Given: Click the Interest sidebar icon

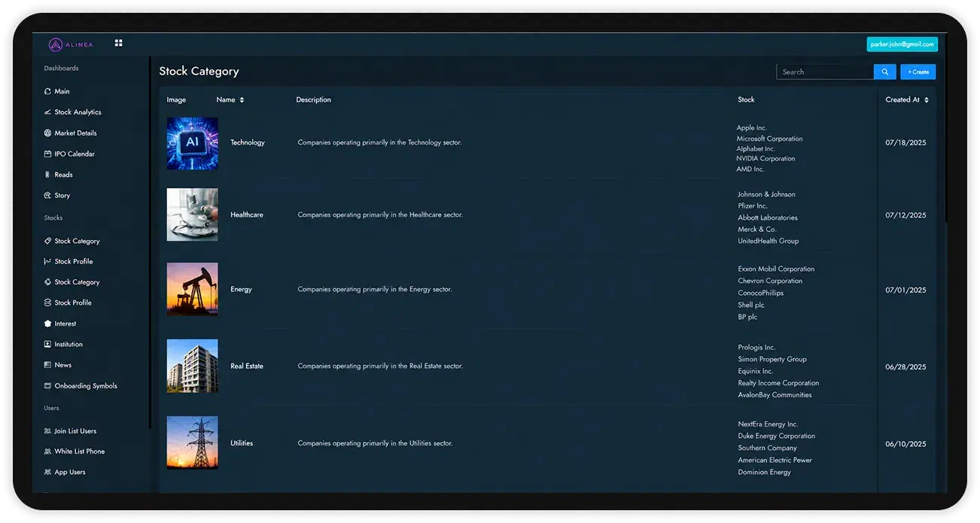Looking at the screenshot, I should click(48, 324).
